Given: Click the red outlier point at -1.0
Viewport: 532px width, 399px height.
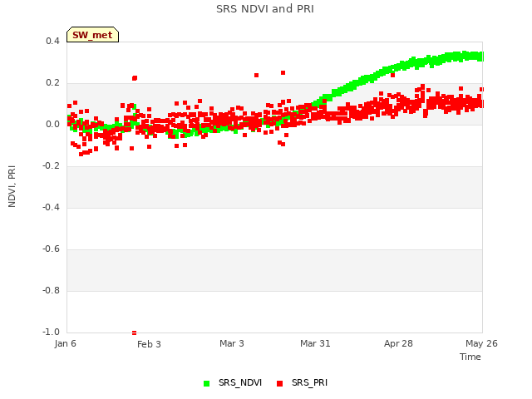Looking at the screenshot, I should pyautogui.click(x=134, y=332).
